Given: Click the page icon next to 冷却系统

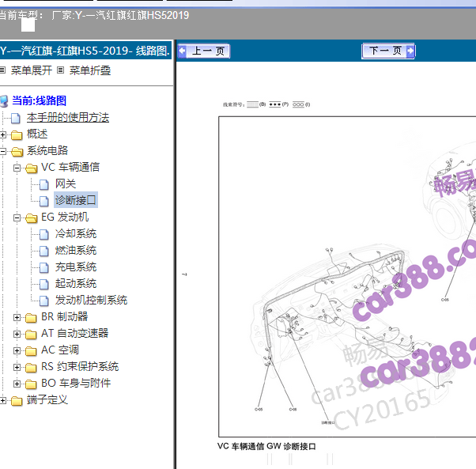Looking at the screenshot, I should 44,234.
